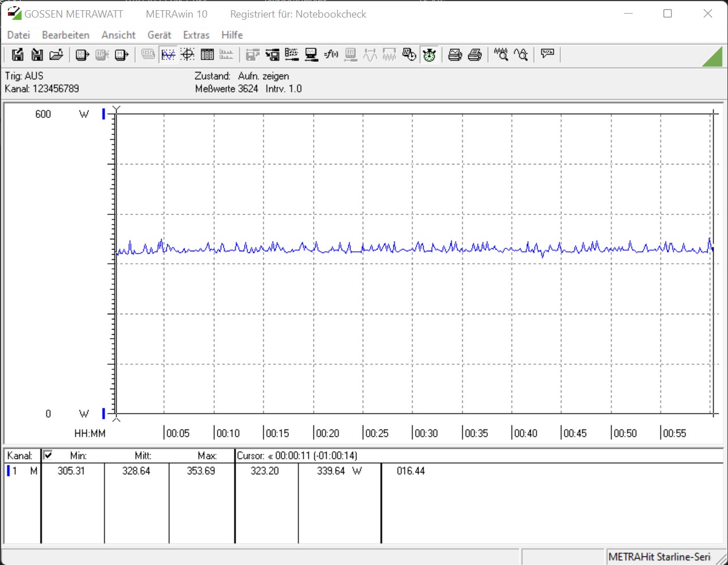The image size is (728, 565).
Task: Click the checklist channel settings icon
Action: pos(292,54)
